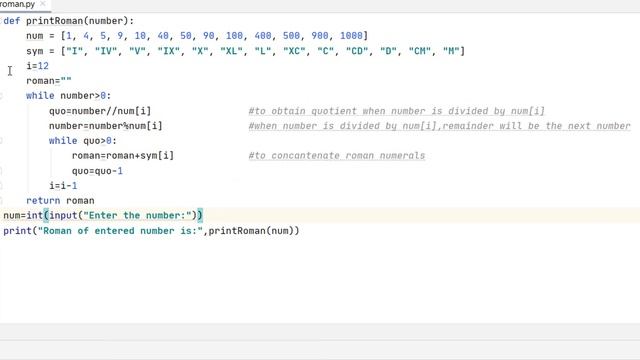Click the 'i=i-1' statement

pos(63,186)
